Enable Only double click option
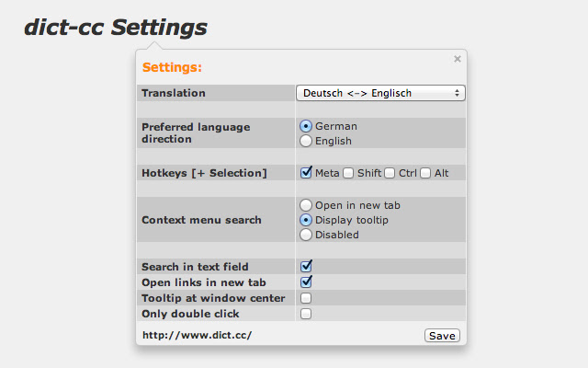This screenshot has height=368, width=588. 306,314
